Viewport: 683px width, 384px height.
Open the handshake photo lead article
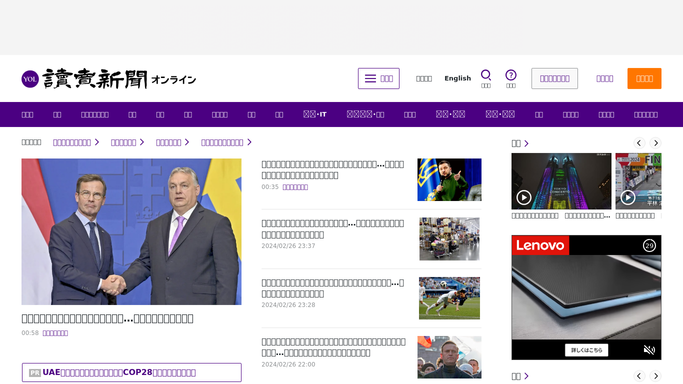coord(131,232)
